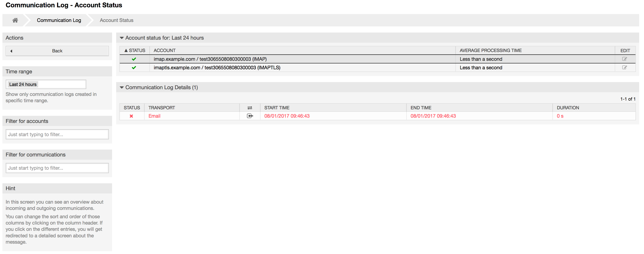Open the Communication Log breadcrumb entry

(59, 20)
